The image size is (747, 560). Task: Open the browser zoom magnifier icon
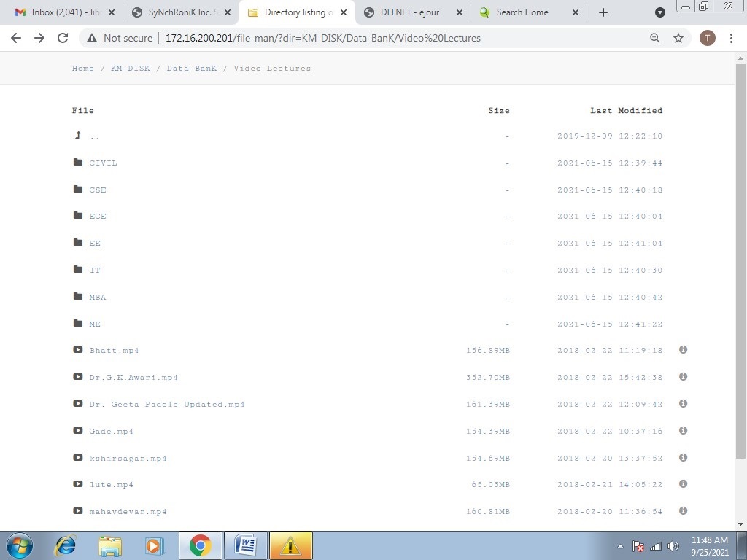(x=655, y=38)
